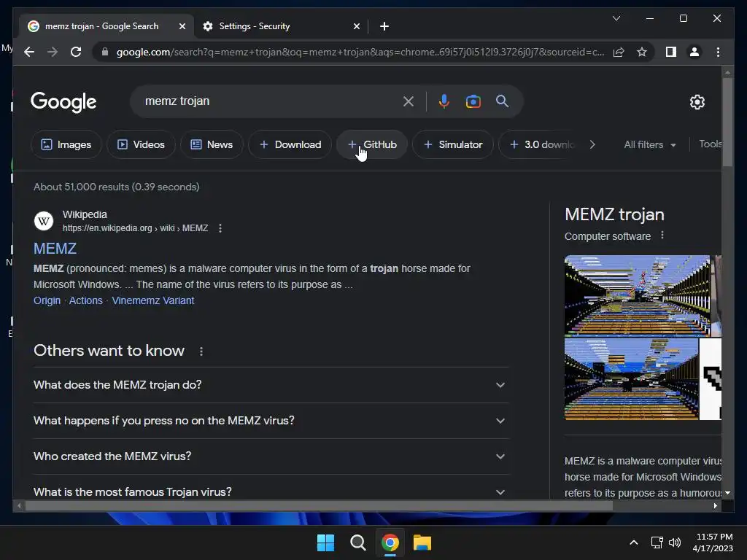This screenshot has height=560, width=747.
Task: Add Download to the search query
Action: [290, 144]
